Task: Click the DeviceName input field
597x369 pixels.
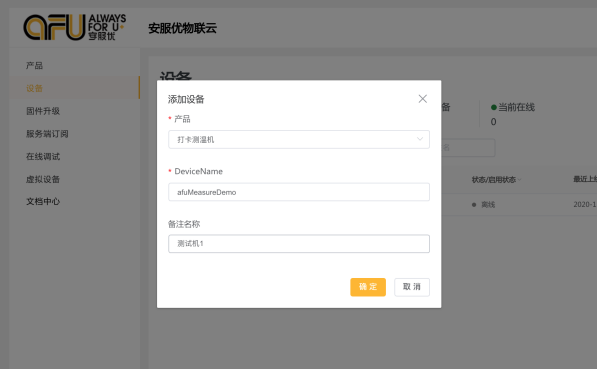Action: coord(299,192)
